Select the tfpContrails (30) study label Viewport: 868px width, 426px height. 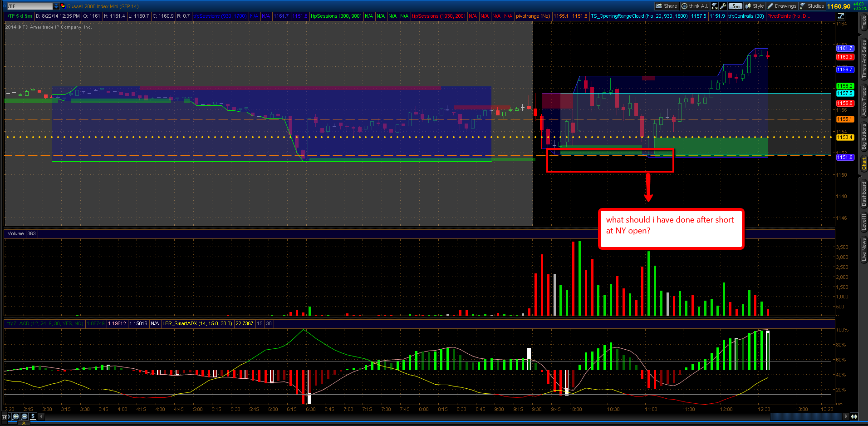[x=746, y=16]
